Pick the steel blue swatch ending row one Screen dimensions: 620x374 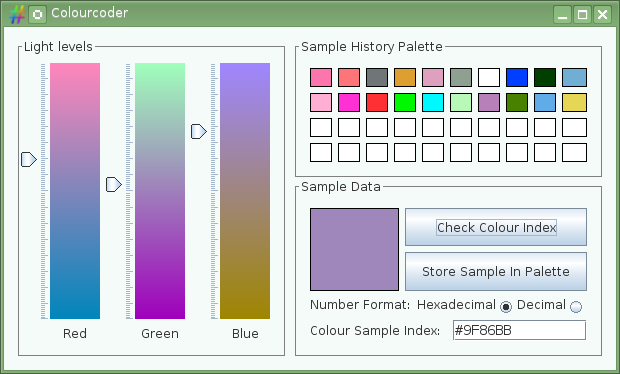point(575,77)
